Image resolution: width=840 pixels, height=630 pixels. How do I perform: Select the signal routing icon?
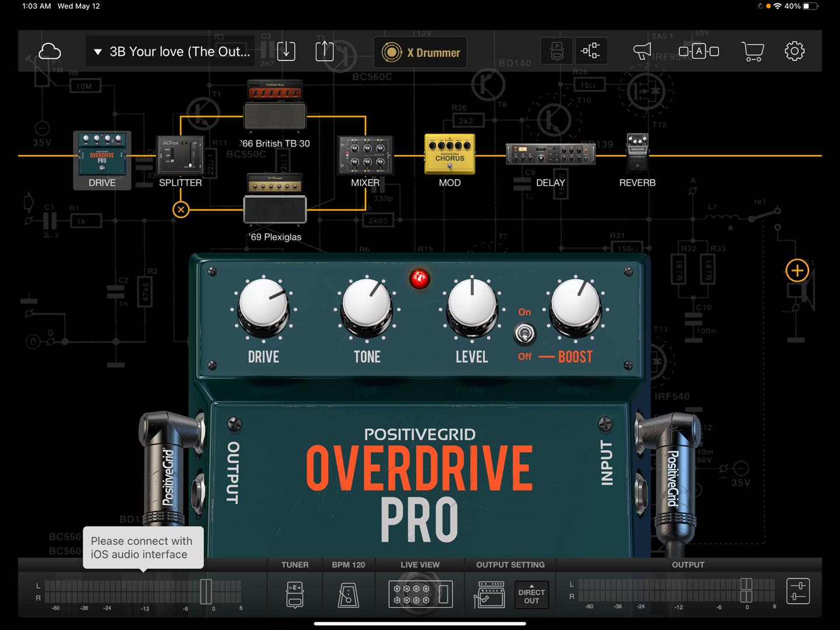591,51
